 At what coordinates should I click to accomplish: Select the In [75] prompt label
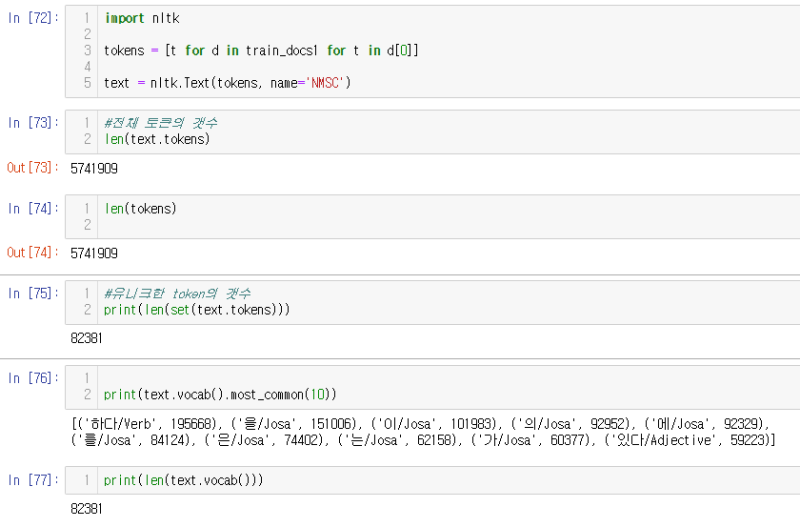[x=30, y=293]
